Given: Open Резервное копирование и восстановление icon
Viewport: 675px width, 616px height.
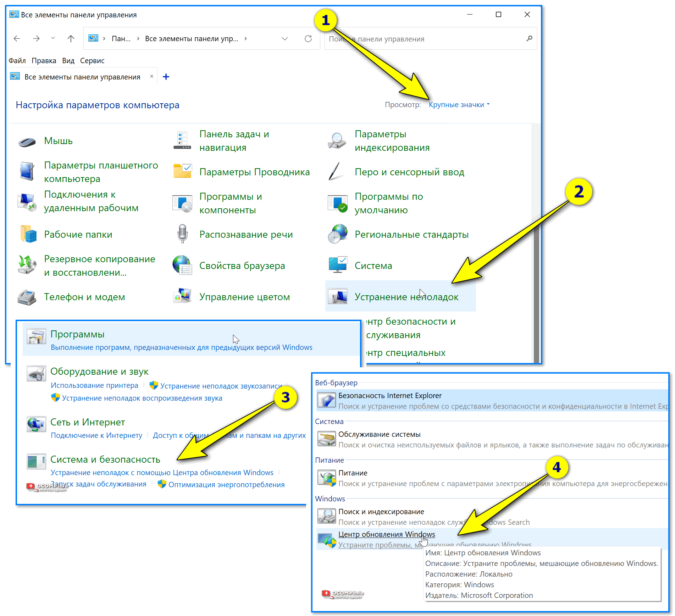Looking at the screenshot, I should (27, 265).
